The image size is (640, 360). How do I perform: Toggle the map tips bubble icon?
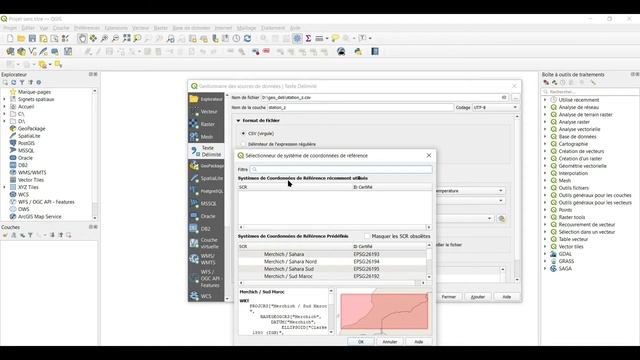pyautogui.click(x=335, y=38)
